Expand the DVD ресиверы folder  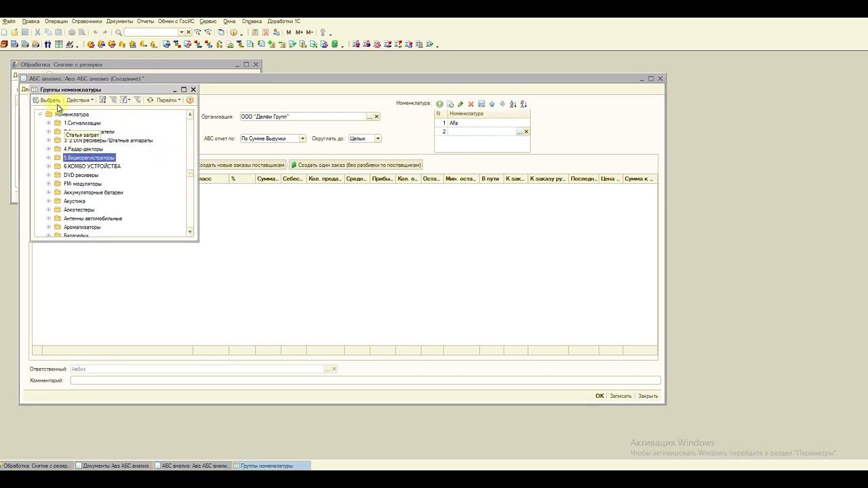click(49, 175)
